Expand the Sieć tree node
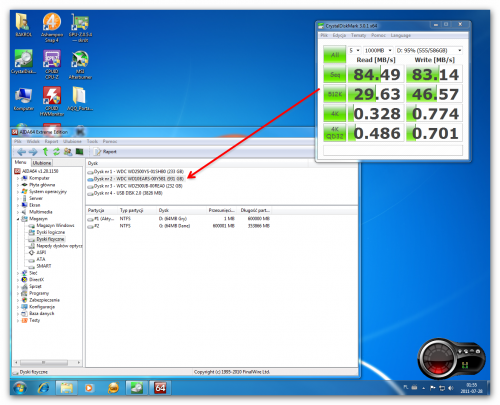 click(x=18, y=273)
